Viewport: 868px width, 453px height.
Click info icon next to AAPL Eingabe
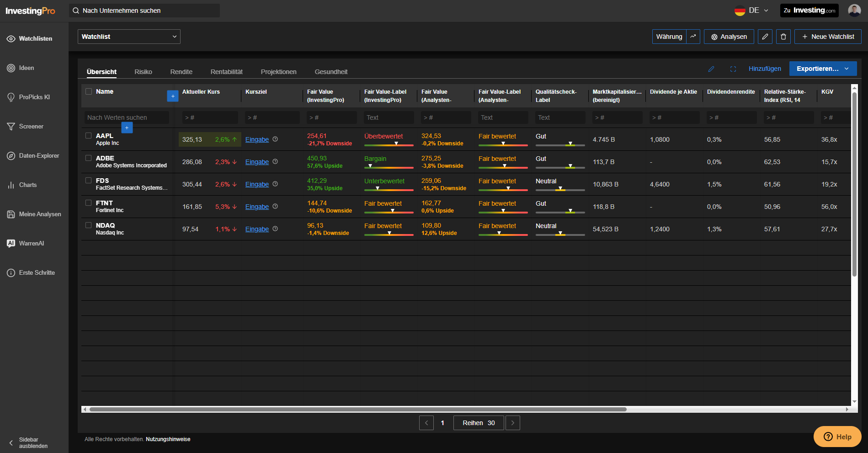click(275, 139)
